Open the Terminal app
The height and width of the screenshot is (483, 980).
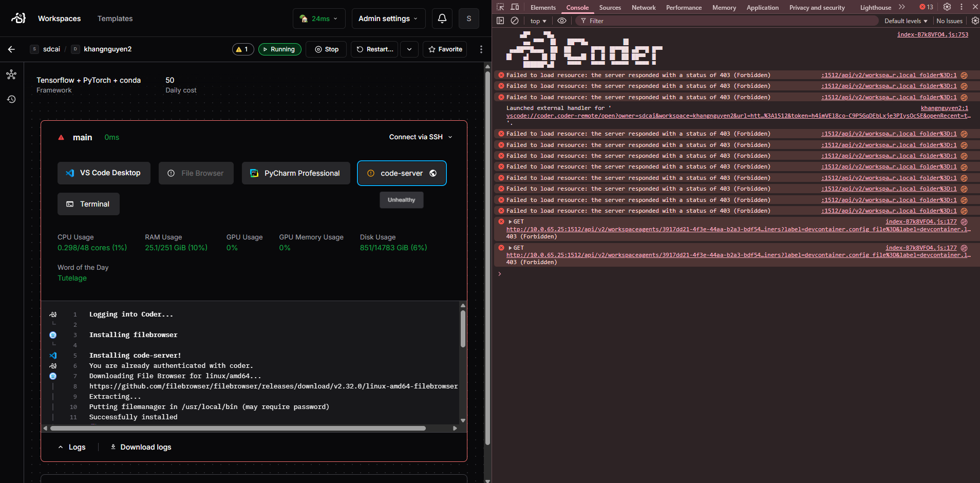tap(88, 204)
